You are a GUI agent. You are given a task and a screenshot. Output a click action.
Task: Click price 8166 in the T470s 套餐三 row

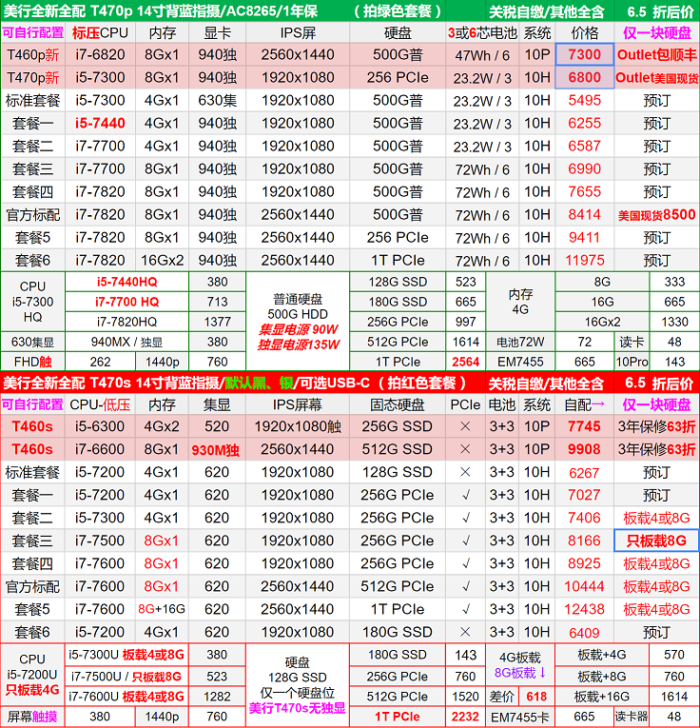pos(585,541)
